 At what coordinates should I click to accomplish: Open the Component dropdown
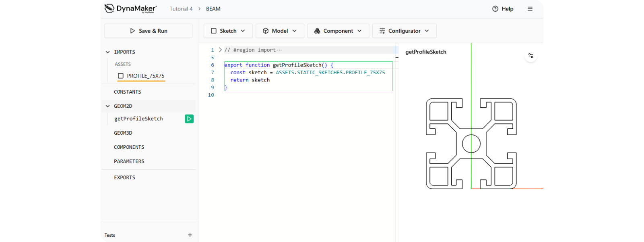338,31
